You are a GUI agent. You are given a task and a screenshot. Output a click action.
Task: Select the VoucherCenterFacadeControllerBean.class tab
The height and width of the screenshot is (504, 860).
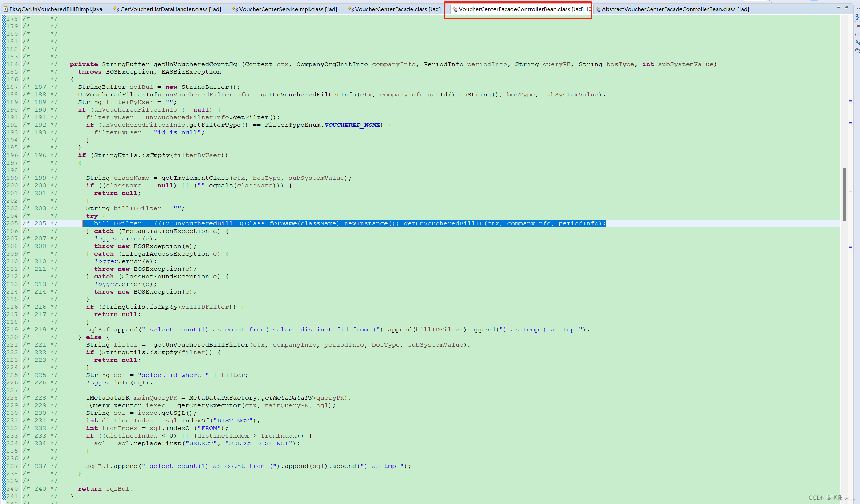pos(521,9)
